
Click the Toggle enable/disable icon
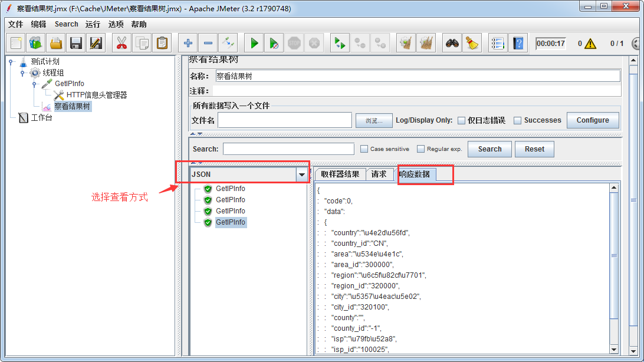tap(228, 43)
